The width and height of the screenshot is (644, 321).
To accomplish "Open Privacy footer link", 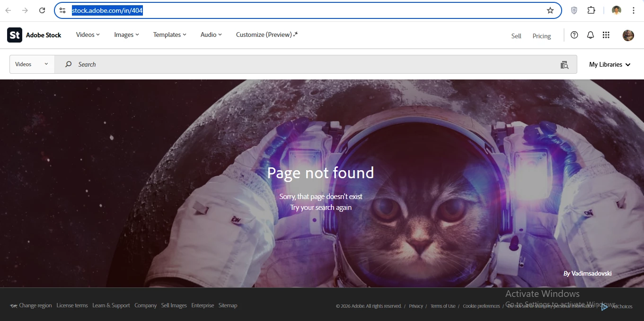I will (x=416, y=306).
